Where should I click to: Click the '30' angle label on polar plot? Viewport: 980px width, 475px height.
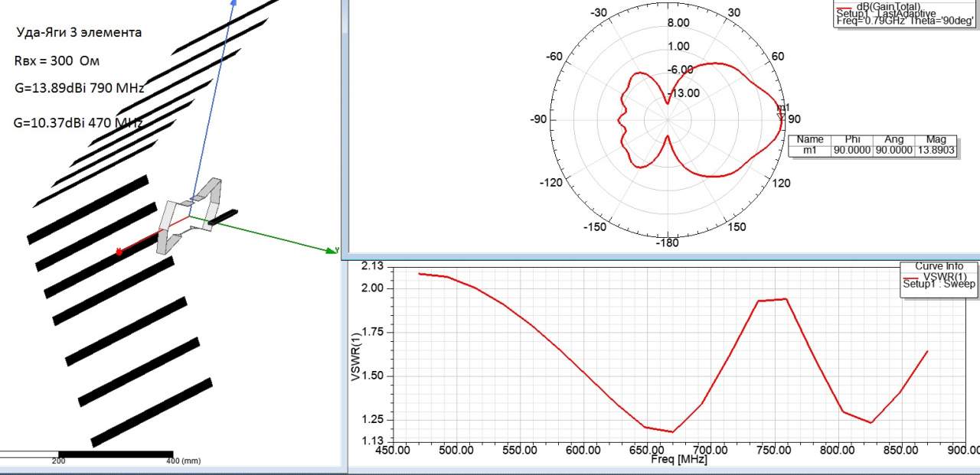(x=733, y=13)
